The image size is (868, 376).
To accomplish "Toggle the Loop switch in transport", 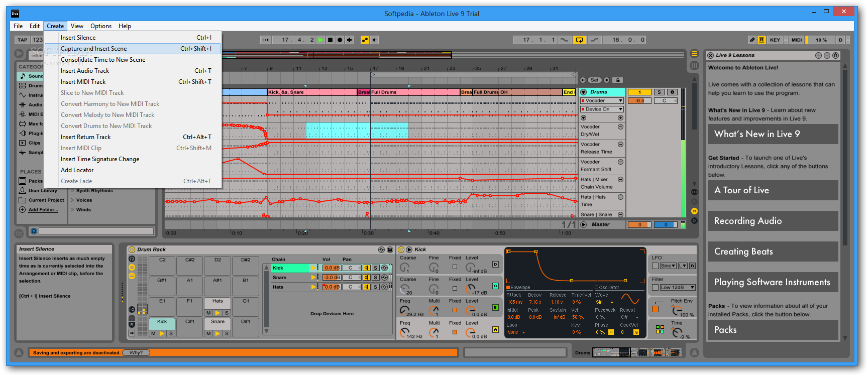I will click(x=579, y=40).
